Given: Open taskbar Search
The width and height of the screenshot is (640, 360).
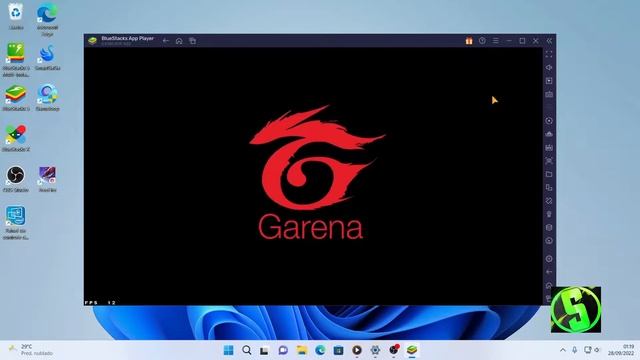Looking at the screenshot, I should pyautogui.click(x=247, y=350).
